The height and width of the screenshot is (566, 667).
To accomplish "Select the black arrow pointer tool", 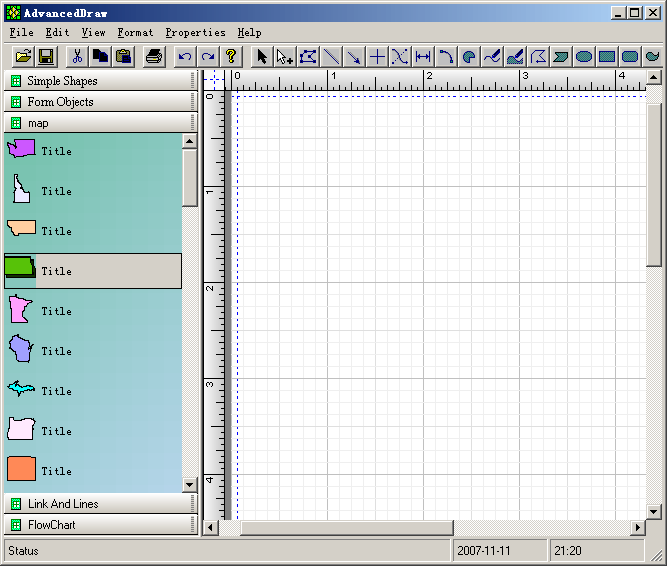I will (x=262, y=56).
